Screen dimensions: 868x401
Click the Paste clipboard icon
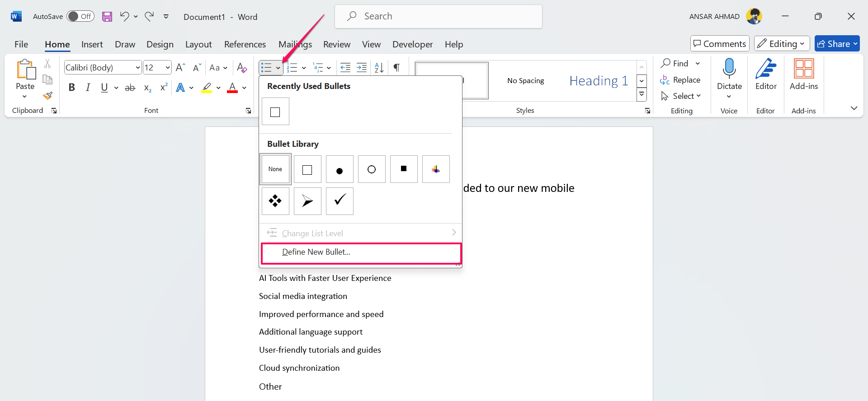pos(25,70)
